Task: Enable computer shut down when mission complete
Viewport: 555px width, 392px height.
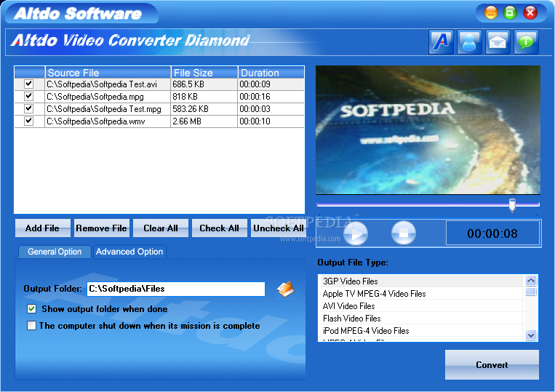Action: 31,326
